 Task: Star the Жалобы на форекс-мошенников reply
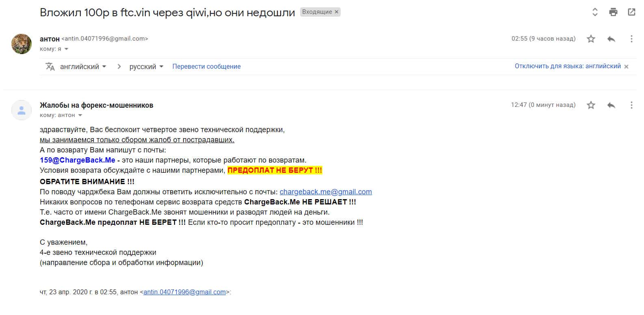pos(591,105)
